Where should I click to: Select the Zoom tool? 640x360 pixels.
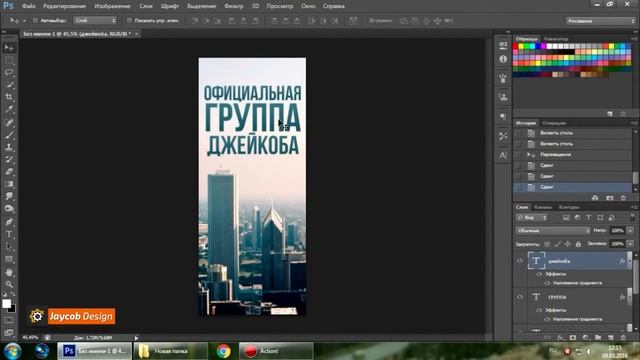pyautogui.click(x=9, y=284)
